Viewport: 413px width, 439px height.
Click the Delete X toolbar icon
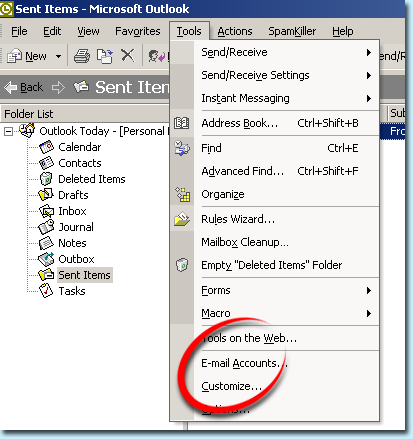click(x=127, y=55)
